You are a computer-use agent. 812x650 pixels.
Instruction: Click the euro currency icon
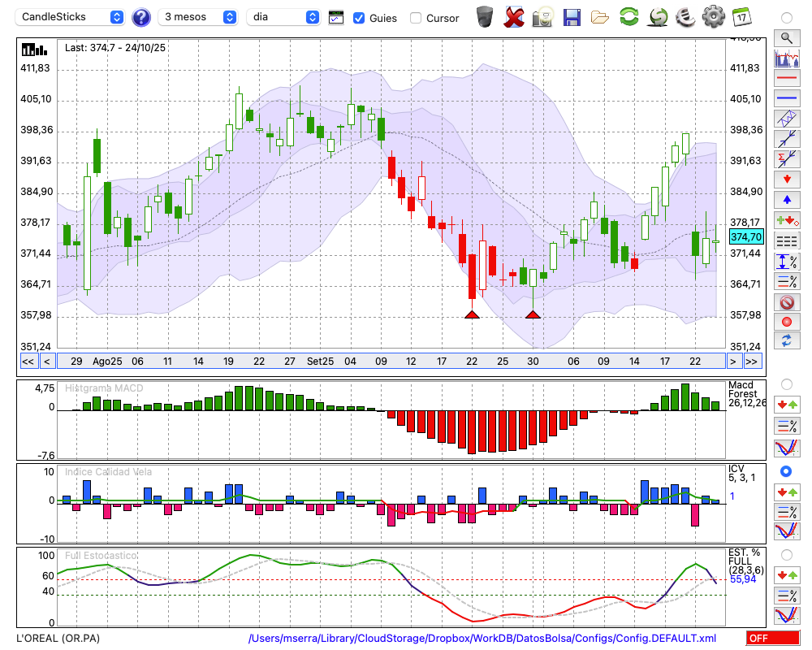pyautogui.click(x=685, y=17)
